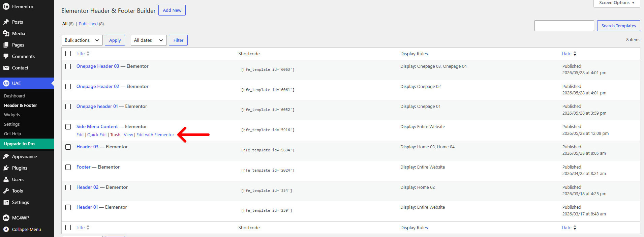The width and height of the screenshot is (644, 237).
Task: Check the Header 01 row checkbox
Action: (68, 207)
